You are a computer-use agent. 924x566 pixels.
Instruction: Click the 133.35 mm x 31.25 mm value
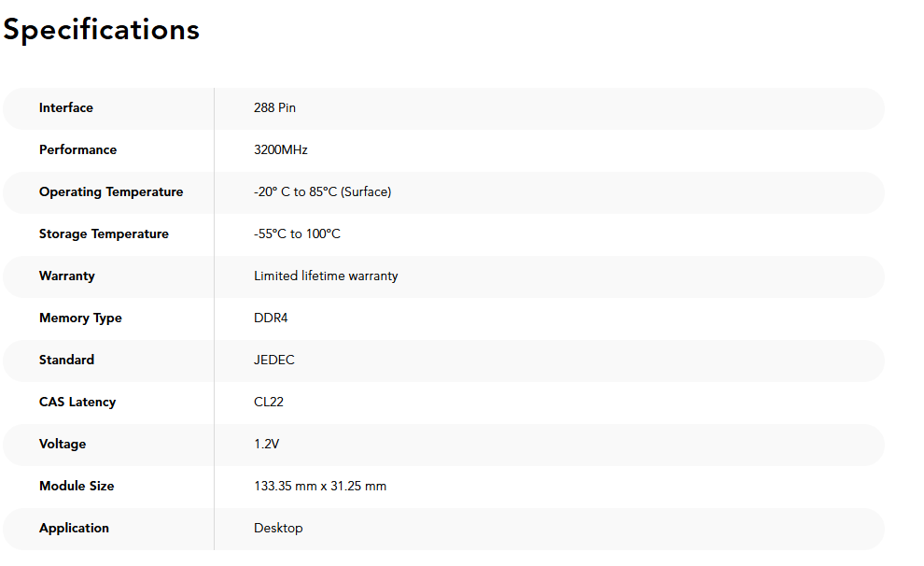320,486
